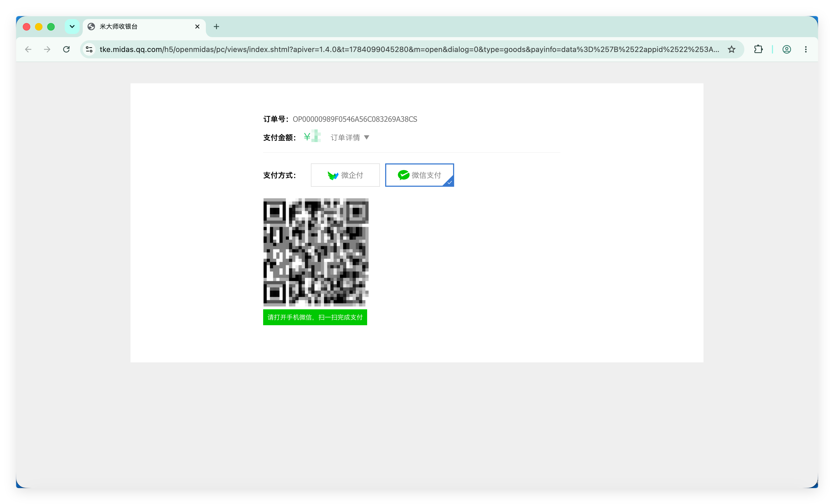Reload the payment page
Image resolution: width=834 pixels, height=504 pixels.
click(66, 49)
